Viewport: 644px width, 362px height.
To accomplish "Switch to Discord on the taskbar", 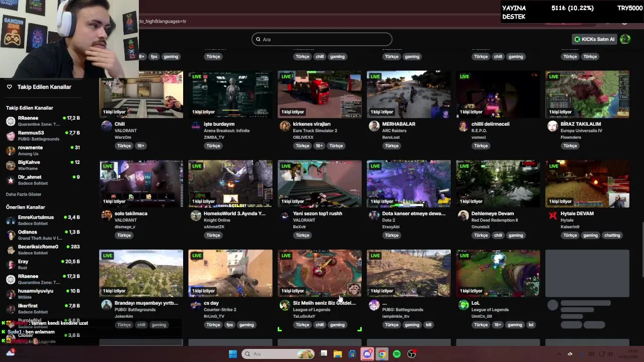I will click(x=367, y=354).
